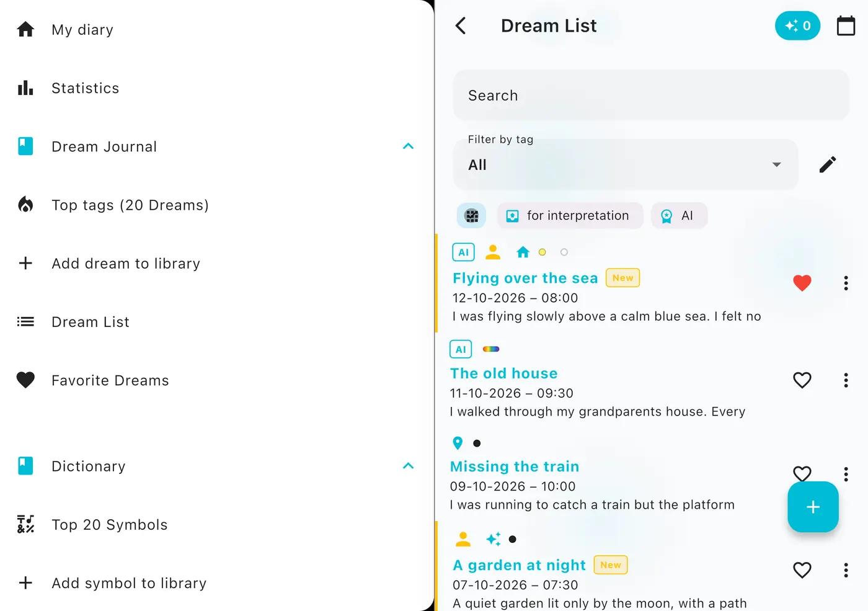
Task: Open the Missing the train dream title
Action: coord(515,466)
